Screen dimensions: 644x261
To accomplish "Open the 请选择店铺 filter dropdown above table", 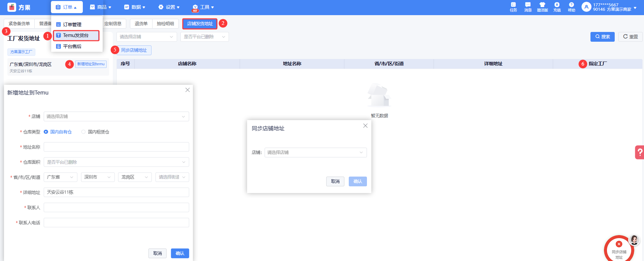I will pos(146,37).
